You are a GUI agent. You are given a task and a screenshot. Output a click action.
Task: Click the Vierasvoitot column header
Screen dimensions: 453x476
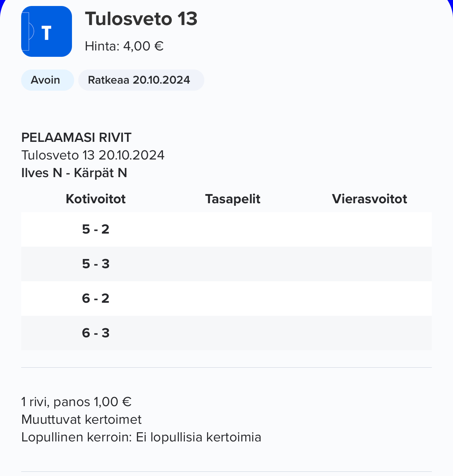coord(369,199)
